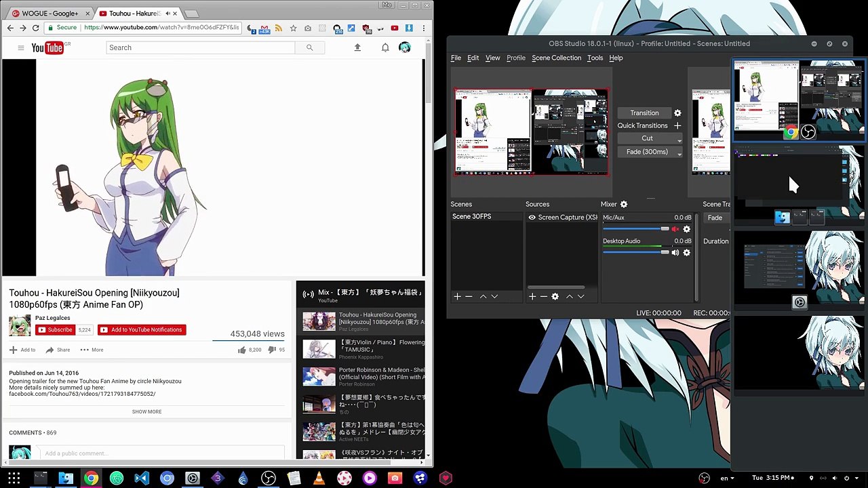Click the Chrome address bar URL
The height and width of the screenshot is (488, 868).
[161, 28]
